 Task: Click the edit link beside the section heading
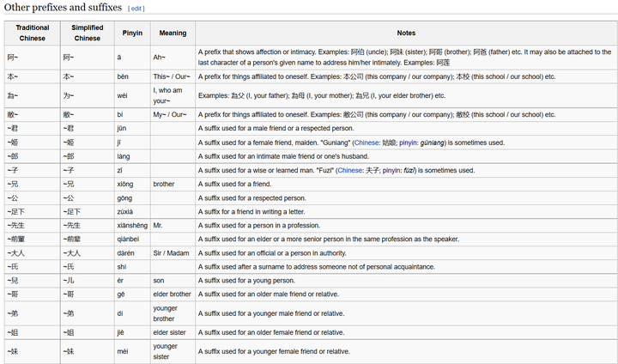pos(136,9)
